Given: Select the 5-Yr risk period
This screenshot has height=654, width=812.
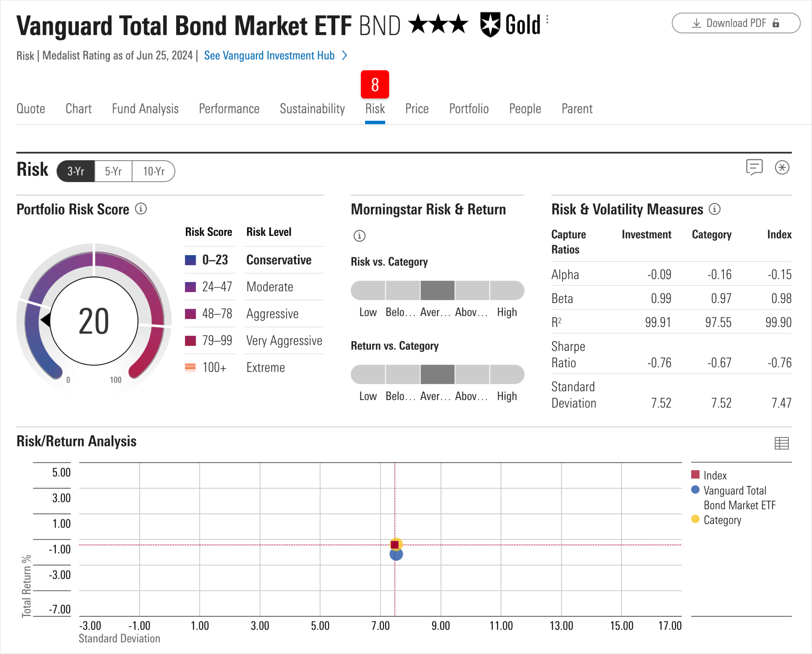Looking at the screenshot, I should [x=113, y=171].
